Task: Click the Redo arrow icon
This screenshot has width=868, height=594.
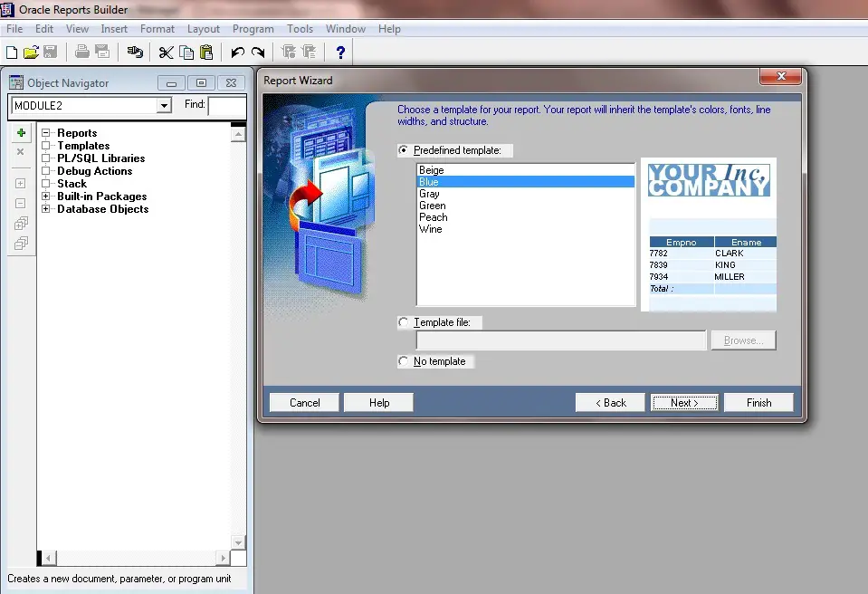Action: tap(258, 53)
